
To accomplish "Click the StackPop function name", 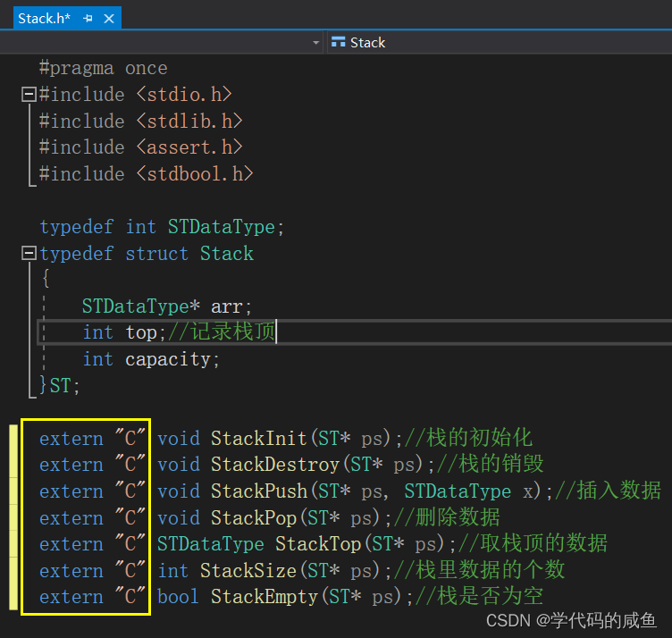I will (x=253, y=517).
